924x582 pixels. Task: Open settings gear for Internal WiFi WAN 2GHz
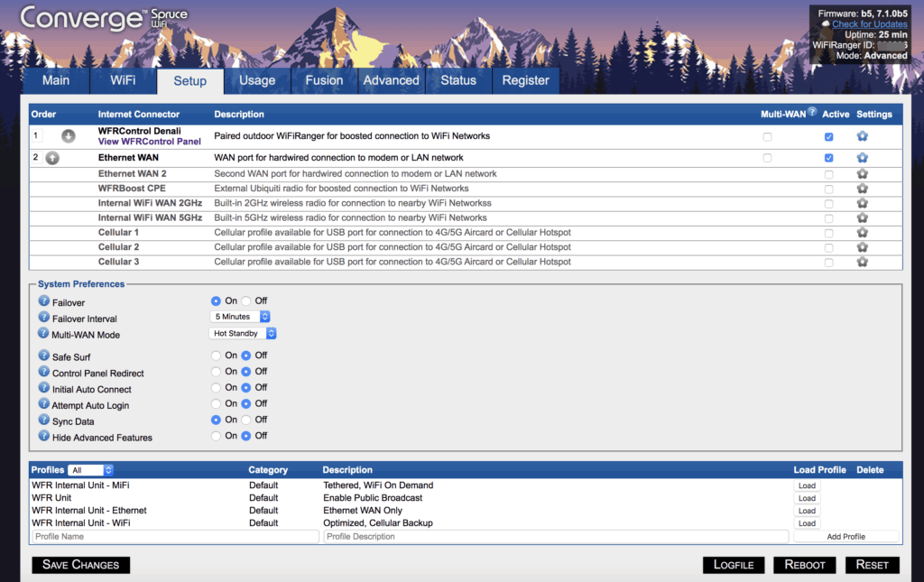[x=862, y=203]
